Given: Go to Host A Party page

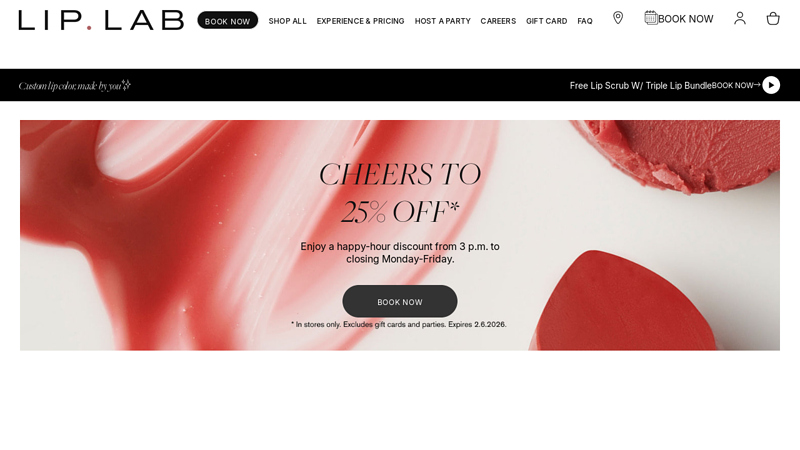Looking at the screenshot, I should [x=442, y=21].
